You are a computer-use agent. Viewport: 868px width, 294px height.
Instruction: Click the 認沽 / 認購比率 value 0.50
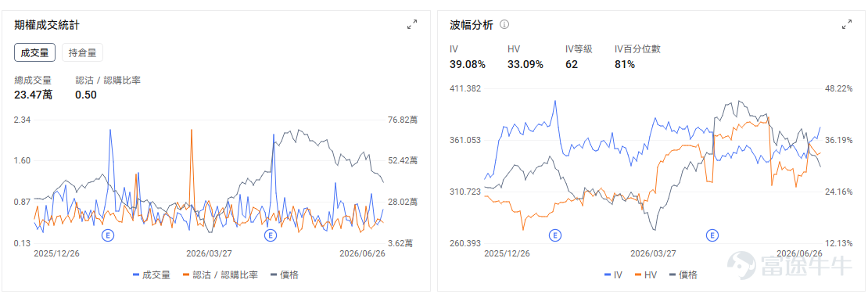[86, 95]
